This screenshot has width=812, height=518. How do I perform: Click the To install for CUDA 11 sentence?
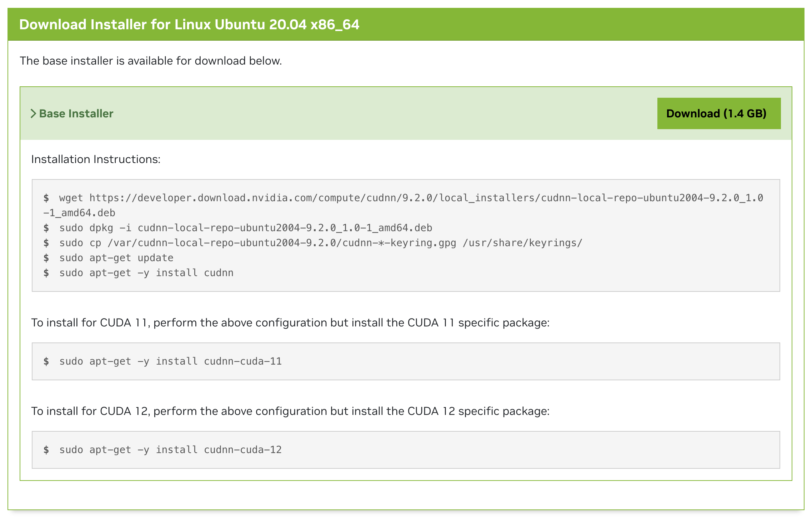pos(290,323)
